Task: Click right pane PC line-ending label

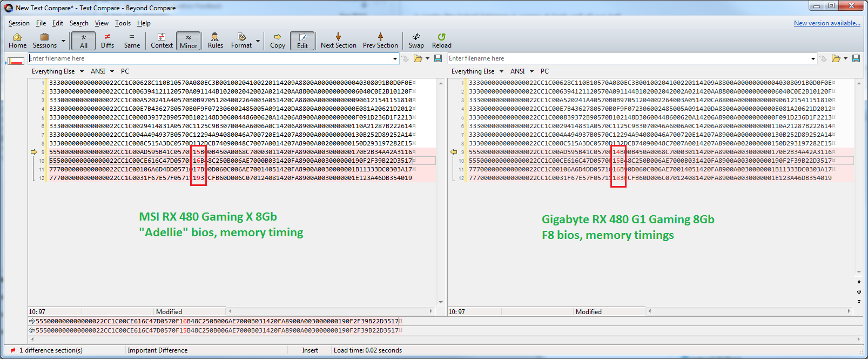Action: (544, 71)
